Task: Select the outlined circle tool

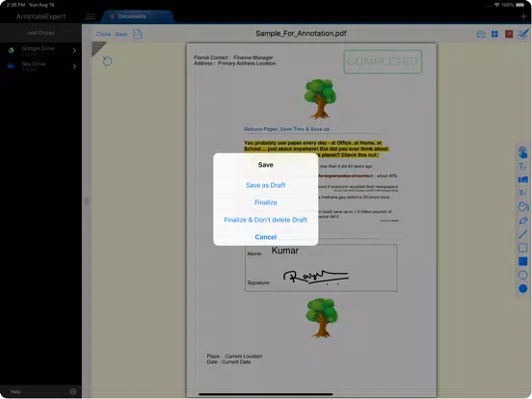Action: pyautogui.click(x=522, y=275)
